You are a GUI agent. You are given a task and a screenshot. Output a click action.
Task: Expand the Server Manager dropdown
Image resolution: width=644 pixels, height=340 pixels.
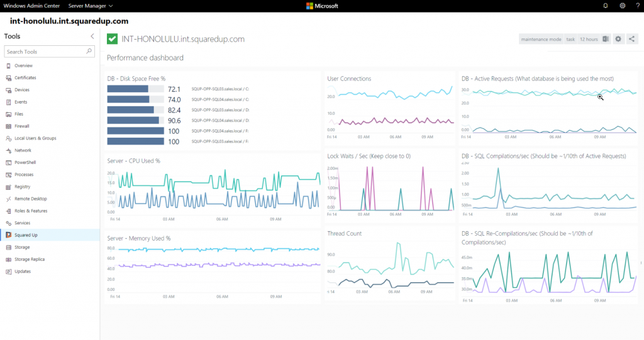click(x=91, y=6)
